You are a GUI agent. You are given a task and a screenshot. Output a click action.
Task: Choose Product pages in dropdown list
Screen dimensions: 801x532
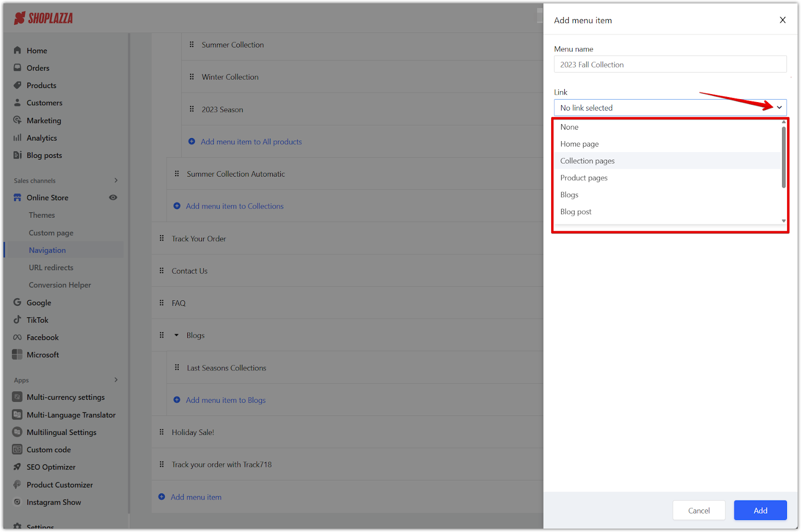click(x=584, y=178)
